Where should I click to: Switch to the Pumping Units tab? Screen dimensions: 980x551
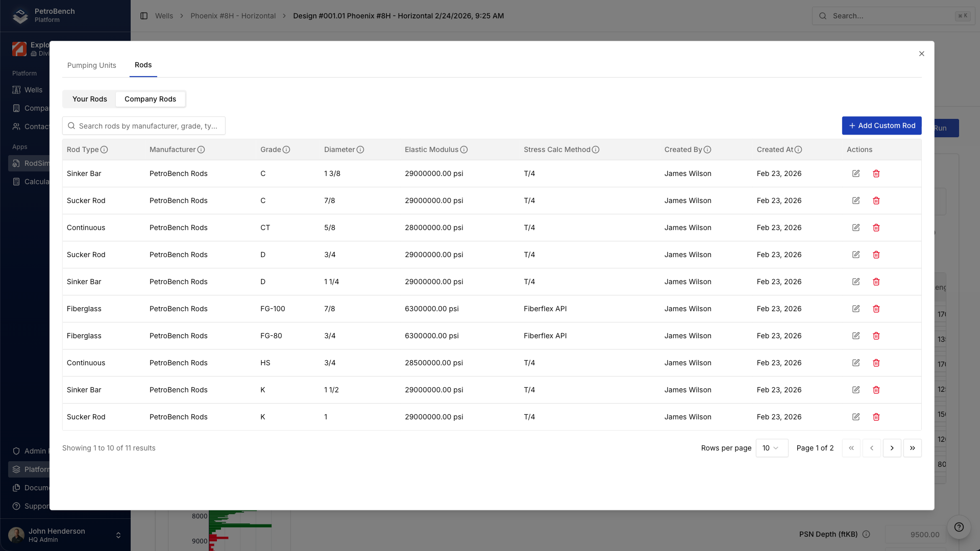92,65
